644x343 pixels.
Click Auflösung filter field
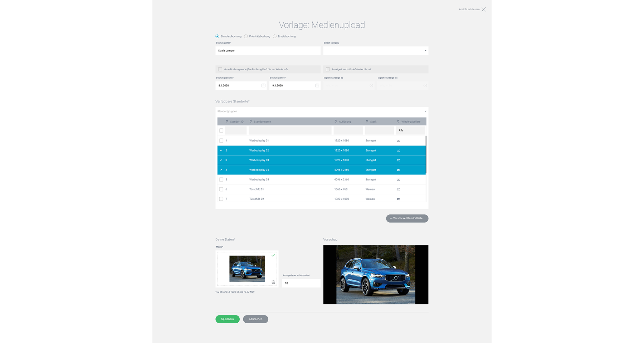coord(348,130)
